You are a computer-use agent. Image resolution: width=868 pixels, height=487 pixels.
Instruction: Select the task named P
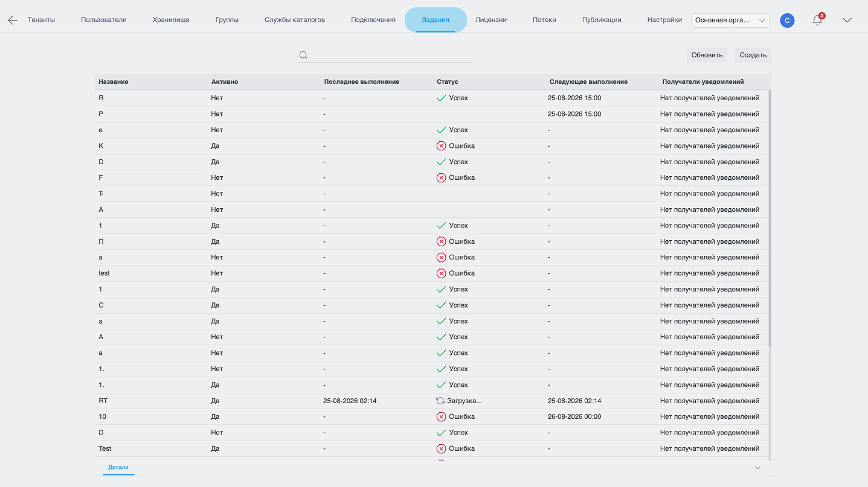pos(101,114)
